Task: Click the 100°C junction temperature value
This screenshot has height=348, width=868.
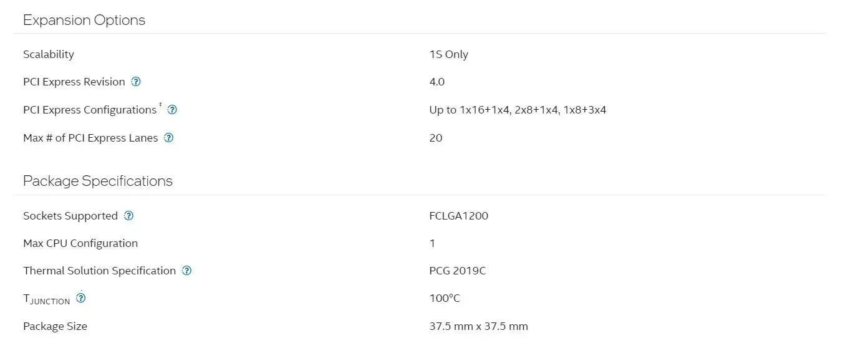Action: 445,298
